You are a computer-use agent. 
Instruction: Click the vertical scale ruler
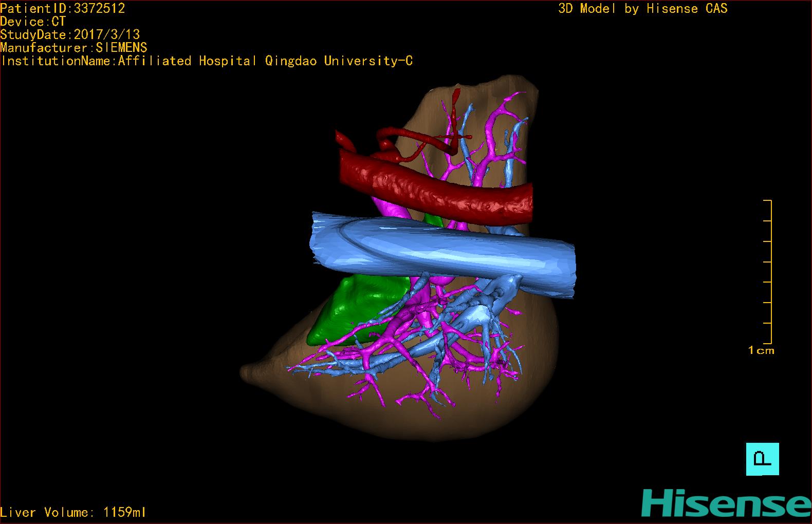[769, 271]
